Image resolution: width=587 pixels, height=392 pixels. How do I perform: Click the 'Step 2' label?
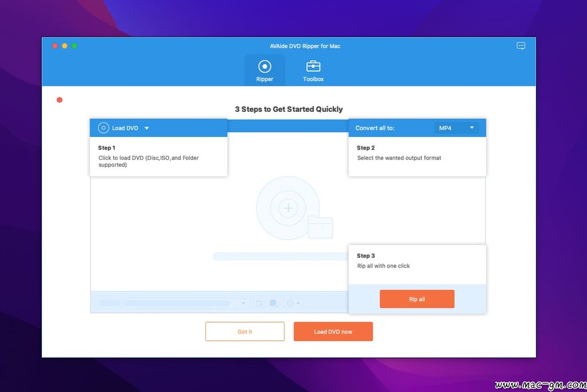click(x=366, y=148)
